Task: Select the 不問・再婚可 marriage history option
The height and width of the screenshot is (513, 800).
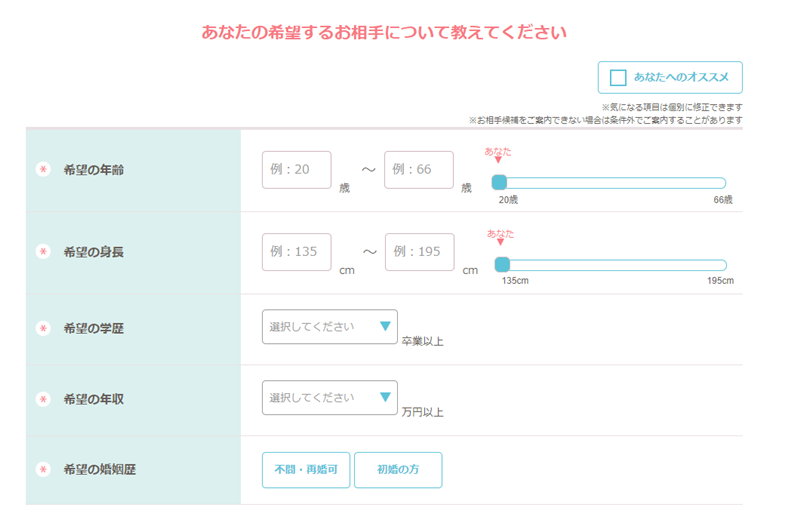Action: [x=306, y=470]
